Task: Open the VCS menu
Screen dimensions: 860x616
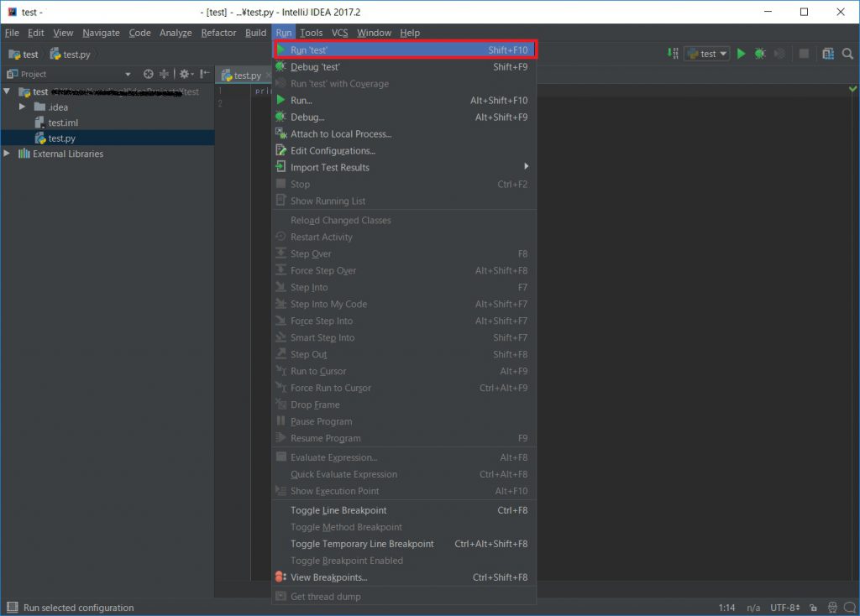Action: [x=339, y=33]
